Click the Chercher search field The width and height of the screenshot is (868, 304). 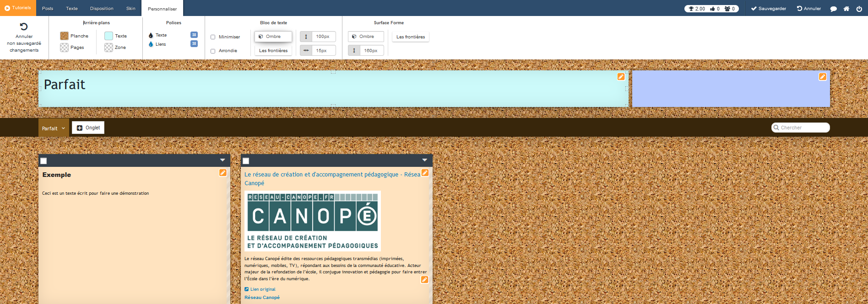click(801, 128)
